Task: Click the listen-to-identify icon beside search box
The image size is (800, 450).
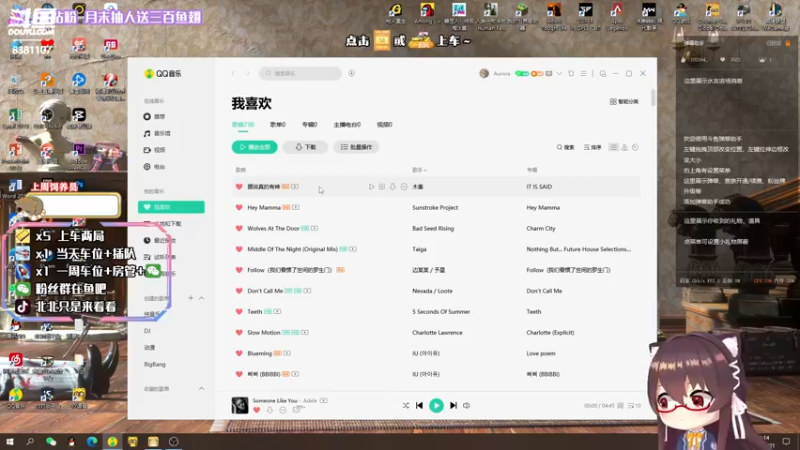Action: coord(352,73)
